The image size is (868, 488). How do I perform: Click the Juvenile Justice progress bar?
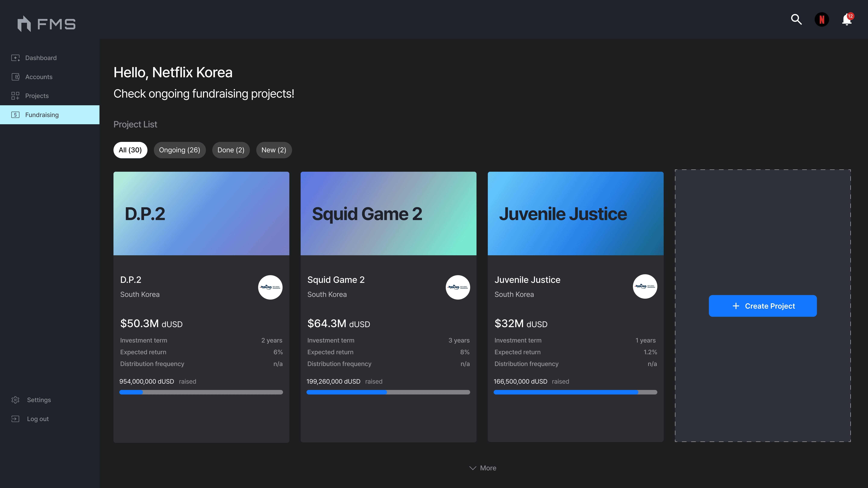(x=575, y=392)
